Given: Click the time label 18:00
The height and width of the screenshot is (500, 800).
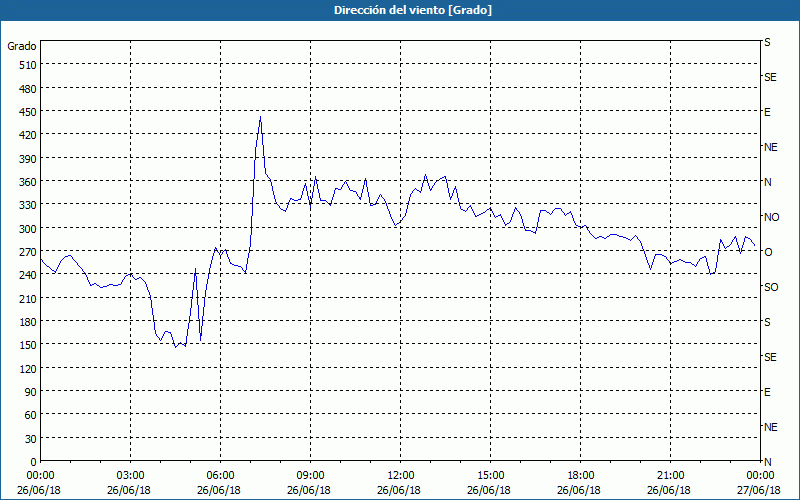Looking at the screenshot, I should click(x=581, y=476).
